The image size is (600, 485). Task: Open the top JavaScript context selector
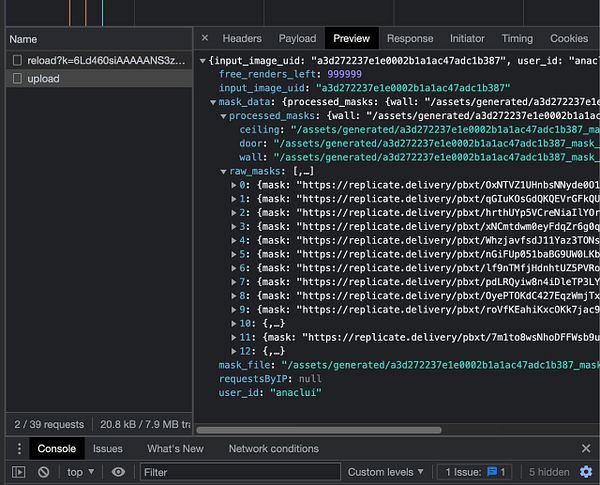[81, 472]
